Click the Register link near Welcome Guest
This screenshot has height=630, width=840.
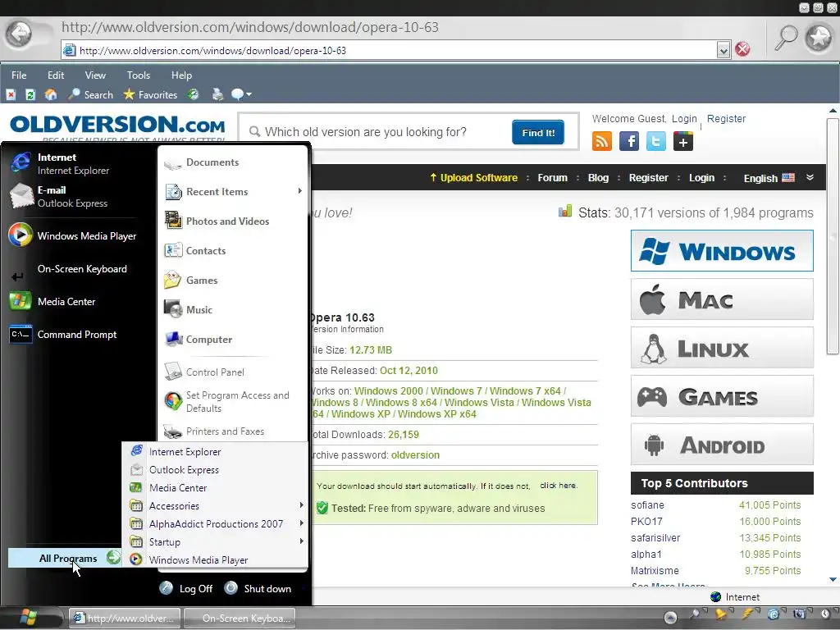pos(726,118)
